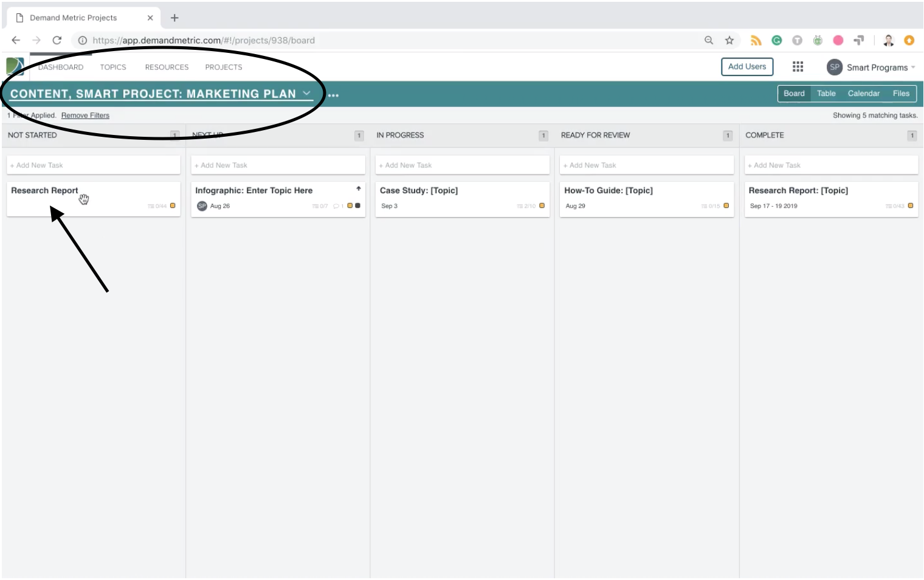924x580 pixels.
Task: Open the apps grid icon
Action: [798, 67]
